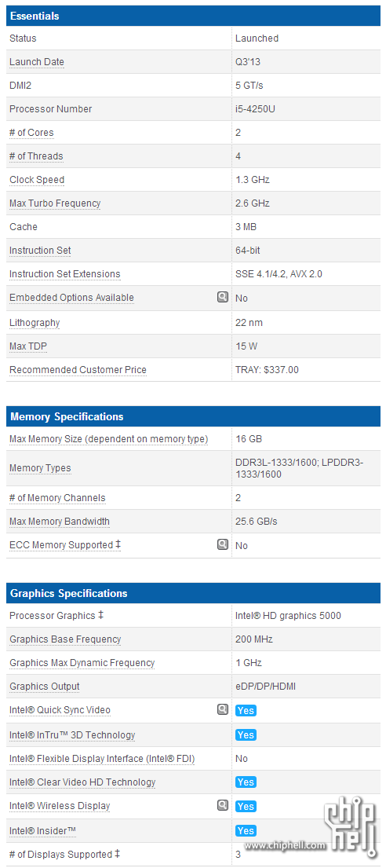Image resolution: width=386 pixels, height=868 pixels.
Task: Click the Lithography spec link
Action: [35, 323]
